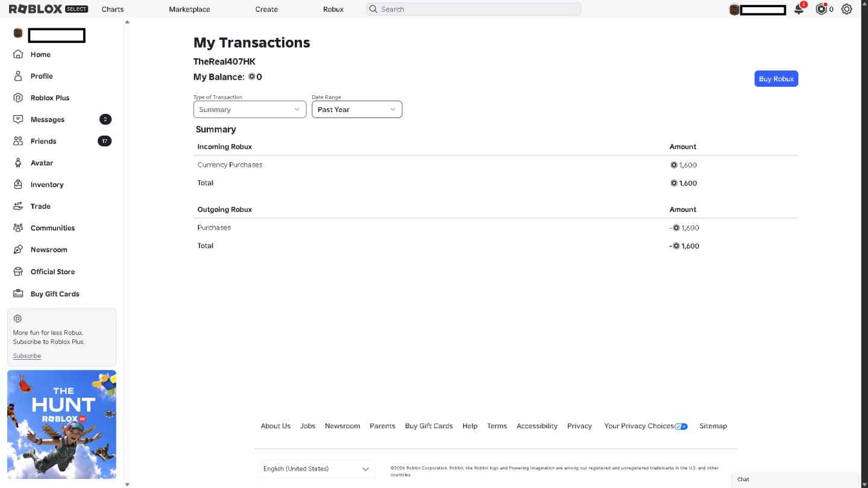Open The Hunt promotional banner

point(61,425)
